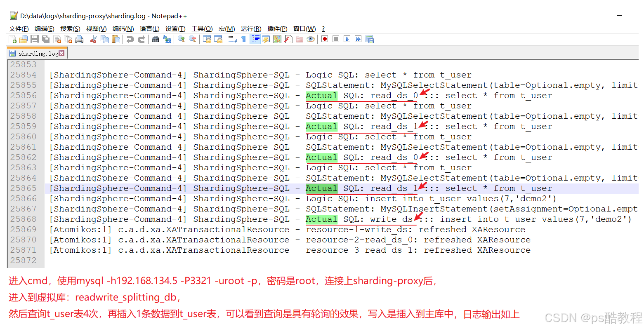
Task: Click the Open file folder icon
Action: pos(24,39)
